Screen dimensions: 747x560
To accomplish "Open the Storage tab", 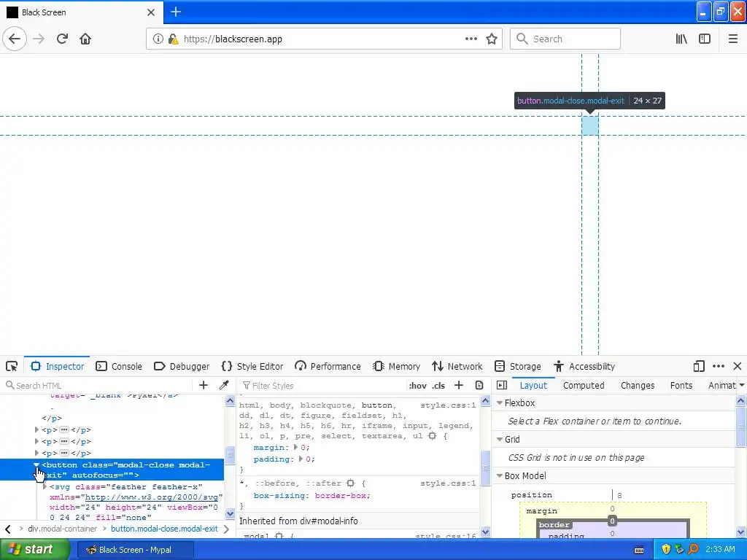I will (x=518, y=366).
